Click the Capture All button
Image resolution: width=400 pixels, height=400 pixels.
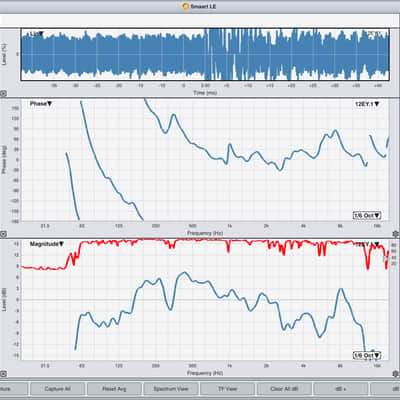[57, 389]
